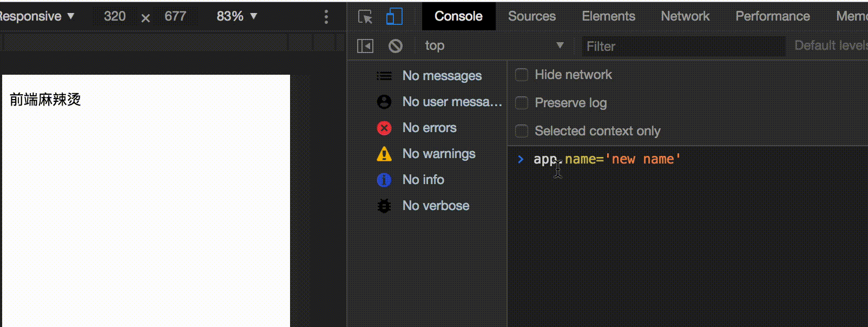This screenshot has width=868, height=327.
Task: Hide the console sidebar panel icon
Action: 365,46
